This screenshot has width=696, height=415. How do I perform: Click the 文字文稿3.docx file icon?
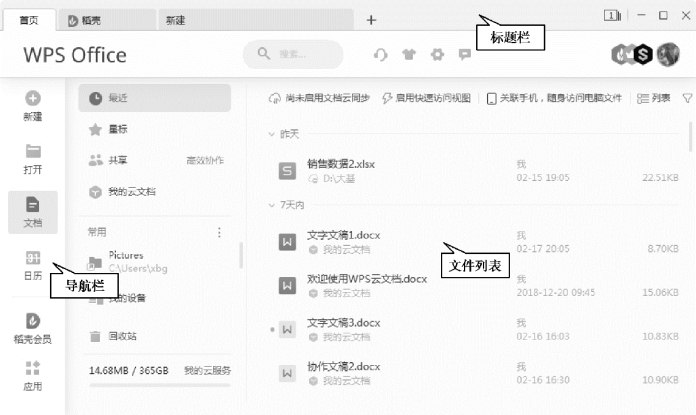(287, 329)
